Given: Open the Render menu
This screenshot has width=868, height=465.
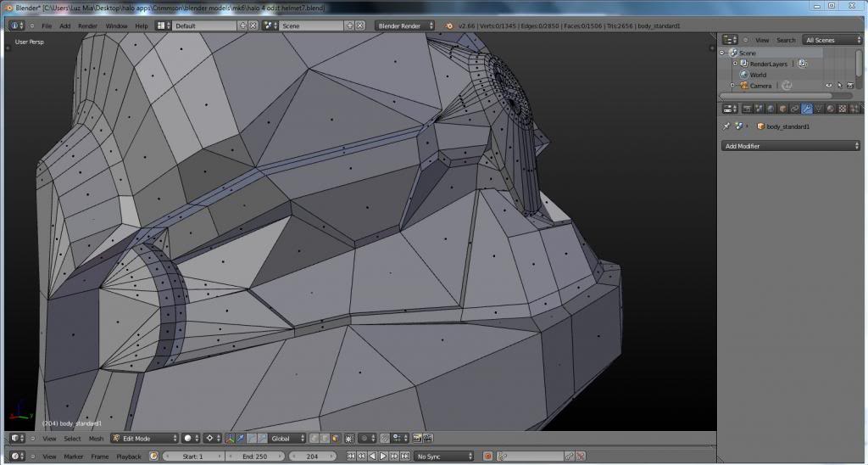Looking at the screenshot, I should [87, 26].
